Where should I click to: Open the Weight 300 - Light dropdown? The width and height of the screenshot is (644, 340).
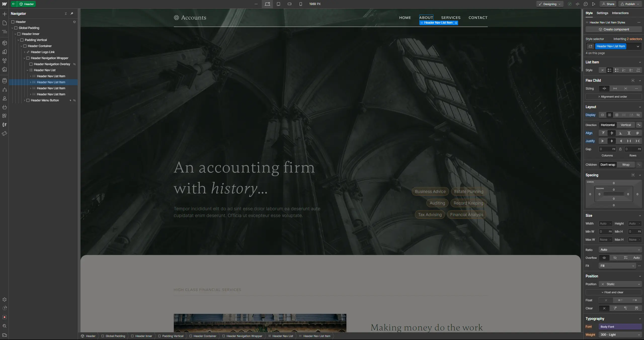(620, 335)
